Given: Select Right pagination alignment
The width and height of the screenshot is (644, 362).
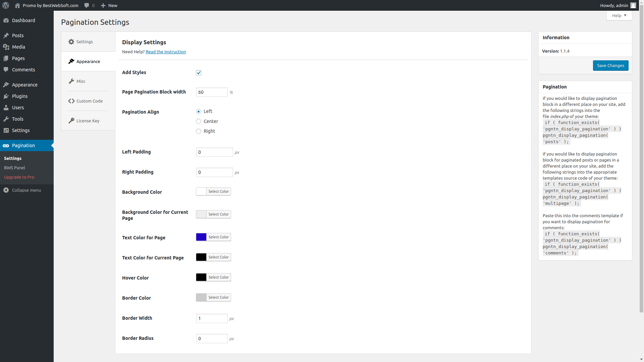Looking at the screenshot, I should 199,131.
